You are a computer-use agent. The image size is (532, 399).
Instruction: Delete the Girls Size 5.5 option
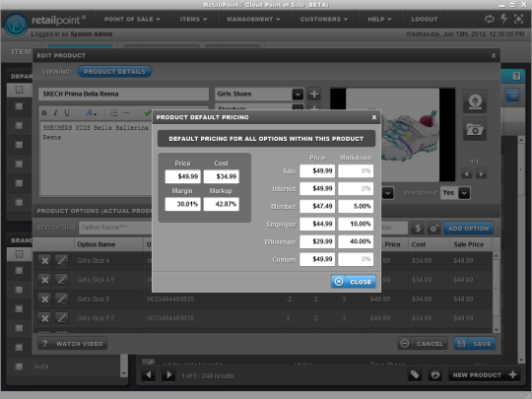[44, 318]
